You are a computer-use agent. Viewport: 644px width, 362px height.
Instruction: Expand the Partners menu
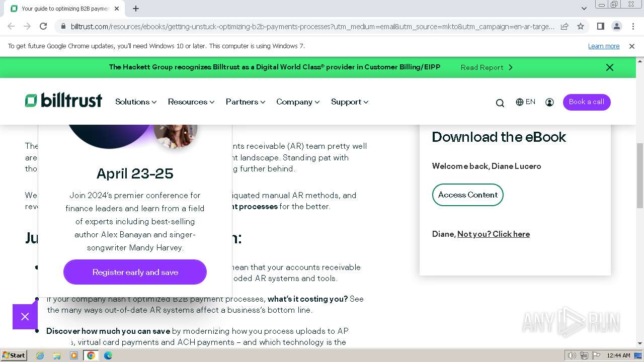(246, 102)
